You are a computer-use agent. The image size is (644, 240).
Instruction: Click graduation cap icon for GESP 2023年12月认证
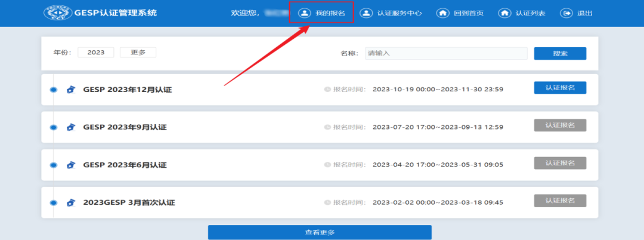click(70, 90)
